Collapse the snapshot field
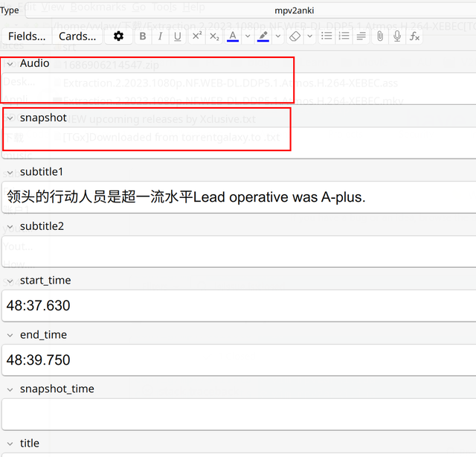Viewport: 476px width, 457px height. coord(10,118)
